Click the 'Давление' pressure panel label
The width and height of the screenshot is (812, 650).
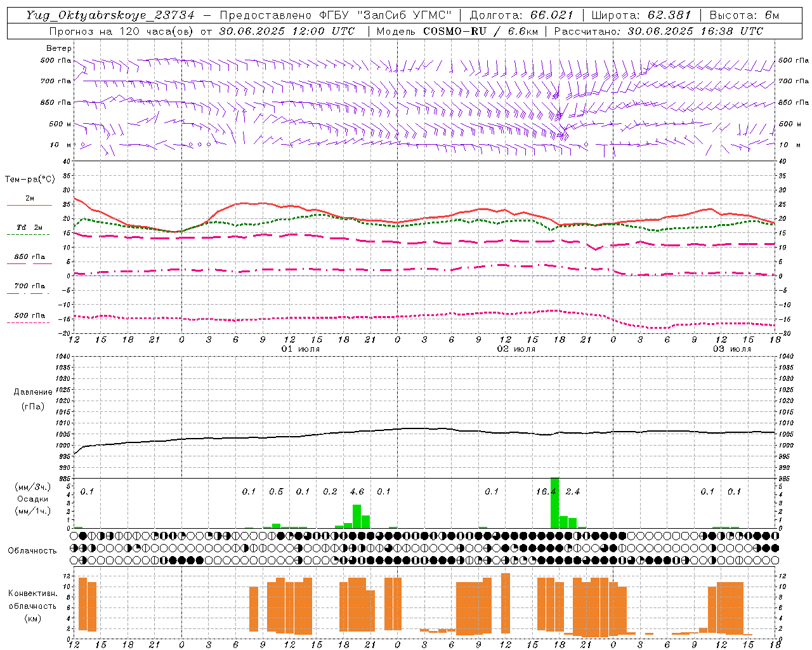pyautogui.click(x=33, y=392)
